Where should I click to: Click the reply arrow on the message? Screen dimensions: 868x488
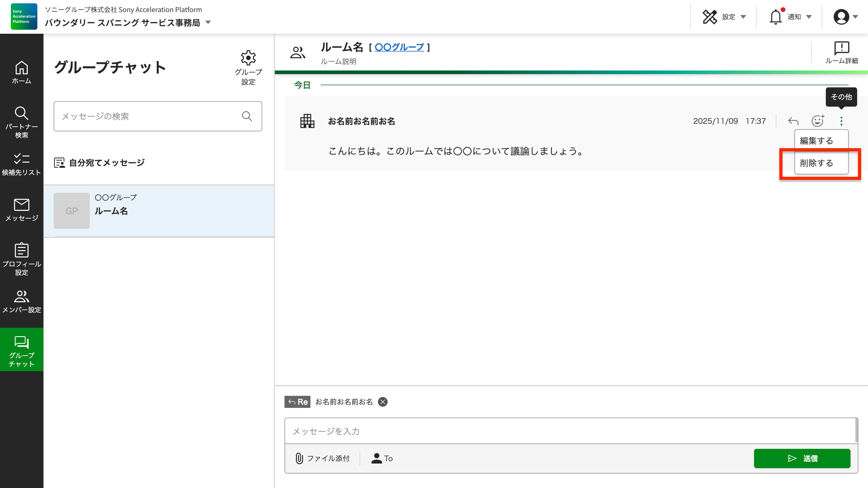793,120
